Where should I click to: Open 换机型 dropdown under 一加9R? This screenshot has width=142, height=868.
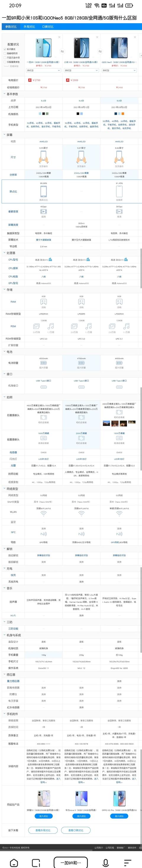(x=44, y=70)
